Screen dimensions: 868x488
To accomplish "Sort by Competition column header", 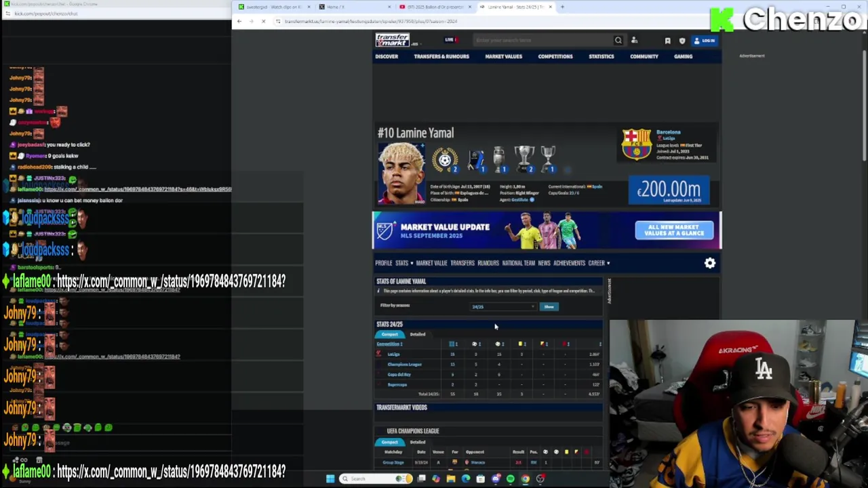I will 390,344.
